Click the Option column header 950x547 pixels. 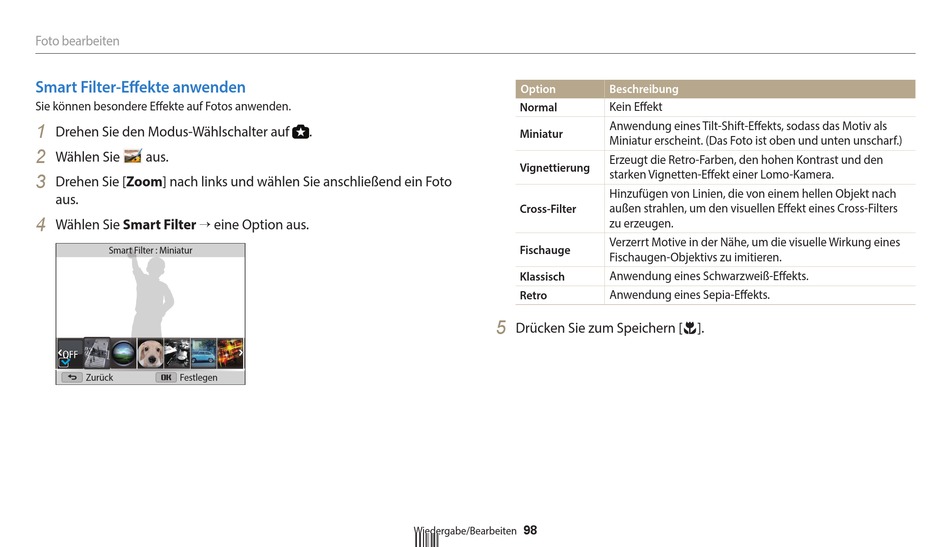coord(560,89)
